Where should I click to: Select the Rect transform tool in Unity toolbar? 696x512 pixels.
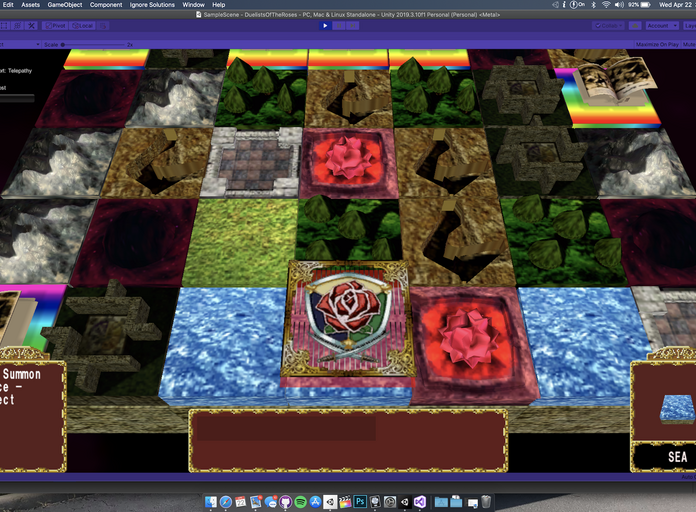click(4, 26)
